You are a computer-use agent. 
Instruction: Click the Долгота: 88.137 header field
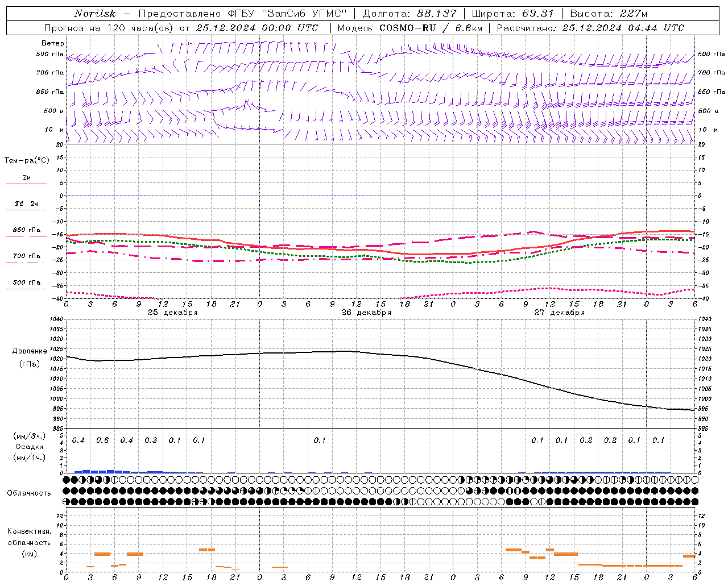409,14
